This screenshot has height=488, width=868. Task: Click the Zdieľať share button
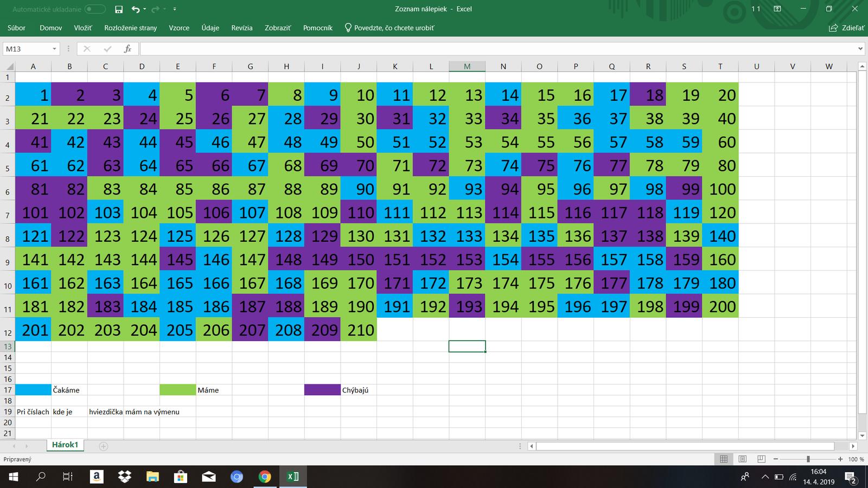pyautogui.click(x=847, y=28)
